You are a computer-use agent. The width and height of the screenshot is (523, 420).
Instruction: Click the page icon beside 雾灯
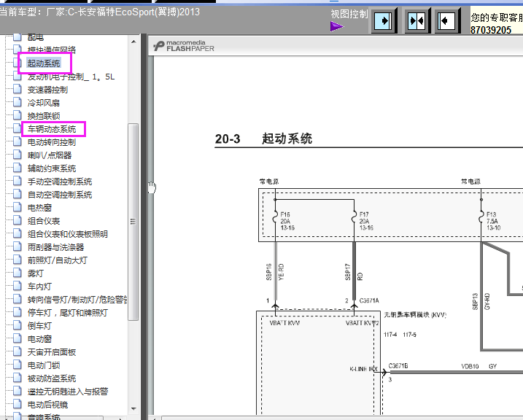point(18,273)
